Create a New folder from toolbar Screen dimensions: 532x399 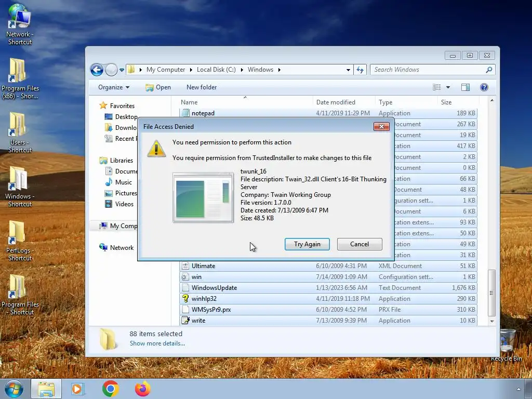click(x=202, y=87)
